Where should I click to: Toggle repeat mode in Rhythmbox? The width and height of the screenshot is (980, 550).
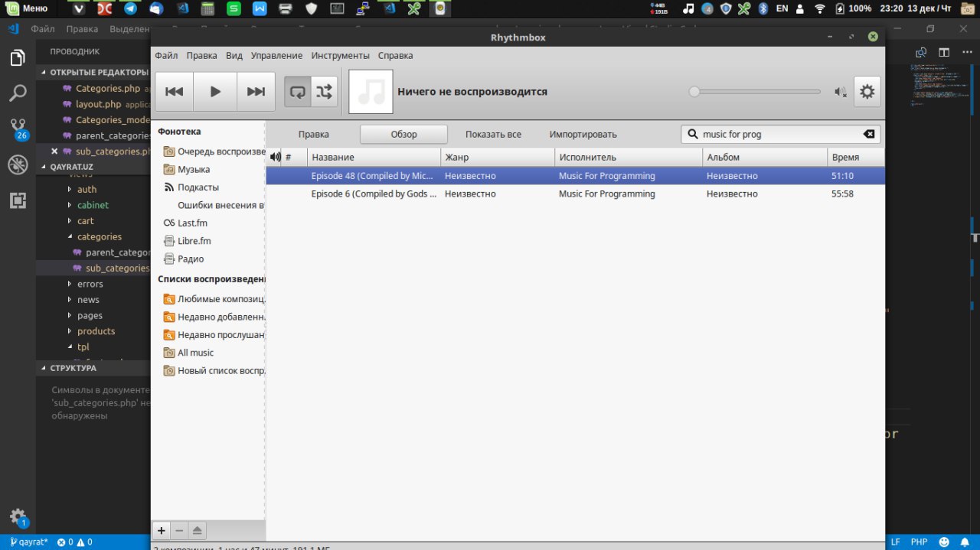coord(298,92)
